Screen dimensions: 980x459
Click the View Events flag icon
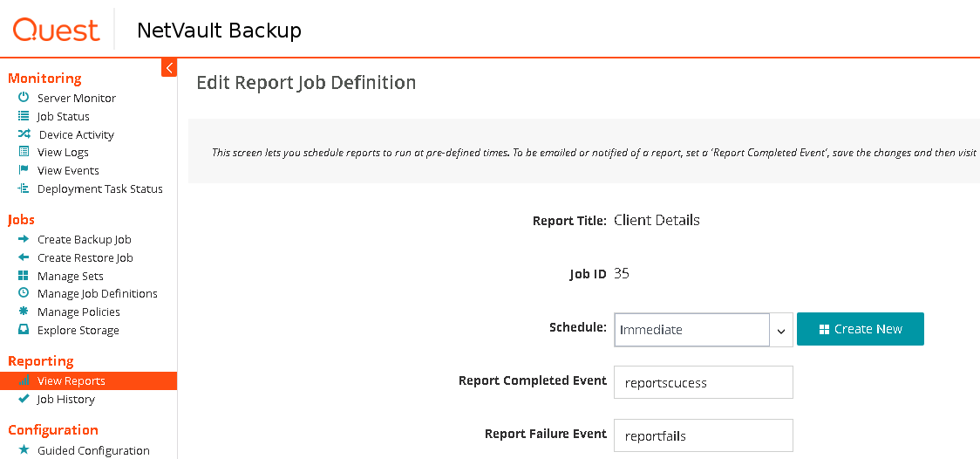coord(24,170)
